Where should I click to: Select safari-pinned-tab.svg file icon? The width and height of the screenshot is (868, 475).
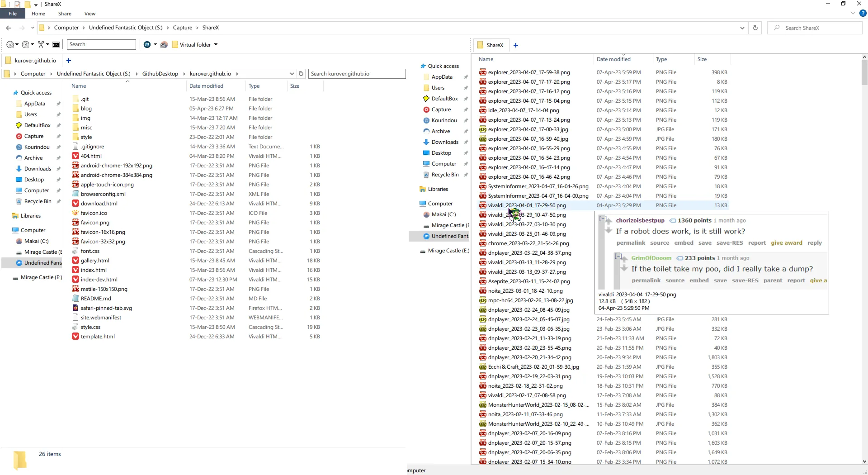pyautogui.click(x=75, y=308)
